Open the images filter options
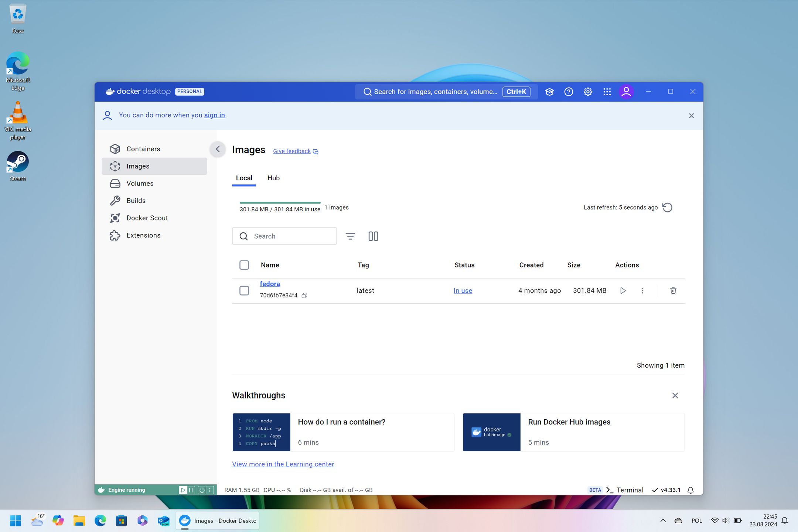This screenshot has width=798, height=532. (350, 236)
